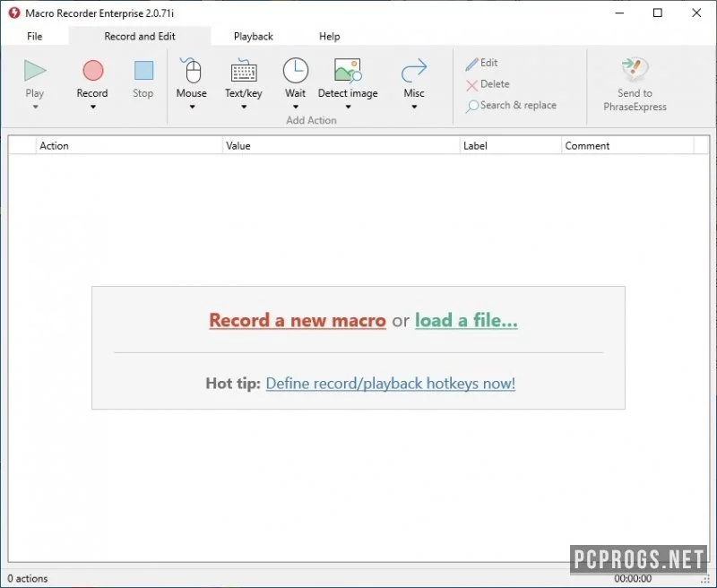The height and width of the screenshot is (588, 717).
Task: Open Search & replace
Action: 511,106
